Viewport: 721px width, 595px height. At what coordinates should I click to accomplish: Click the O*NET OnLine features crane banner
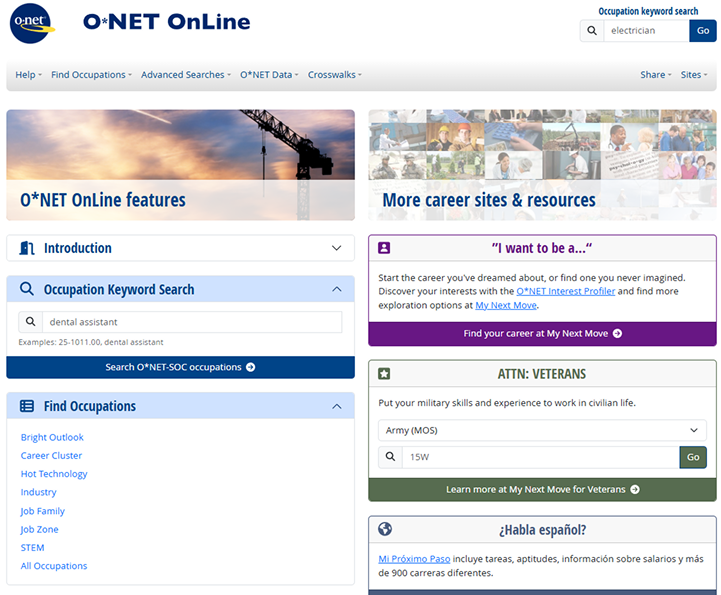tap(180, 165)
